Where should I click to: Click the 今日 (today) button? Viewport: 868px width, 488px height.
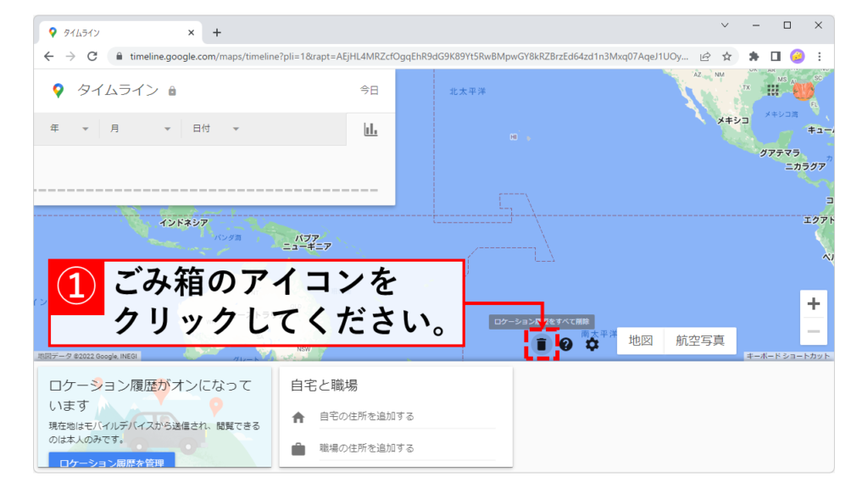point(369,90)
